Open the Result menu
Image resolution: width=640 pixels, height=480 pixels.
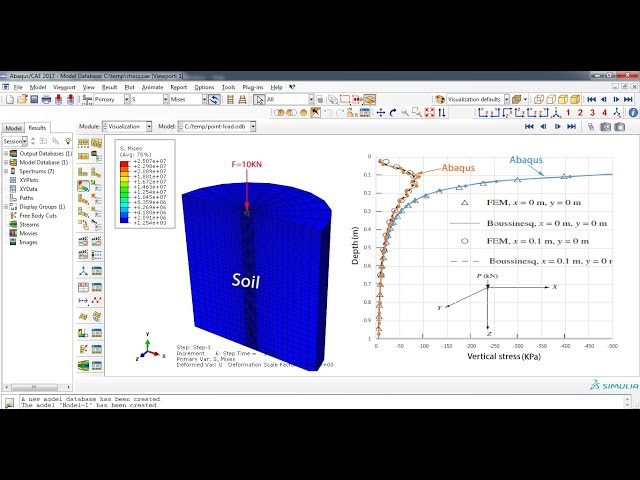[109, 87]
